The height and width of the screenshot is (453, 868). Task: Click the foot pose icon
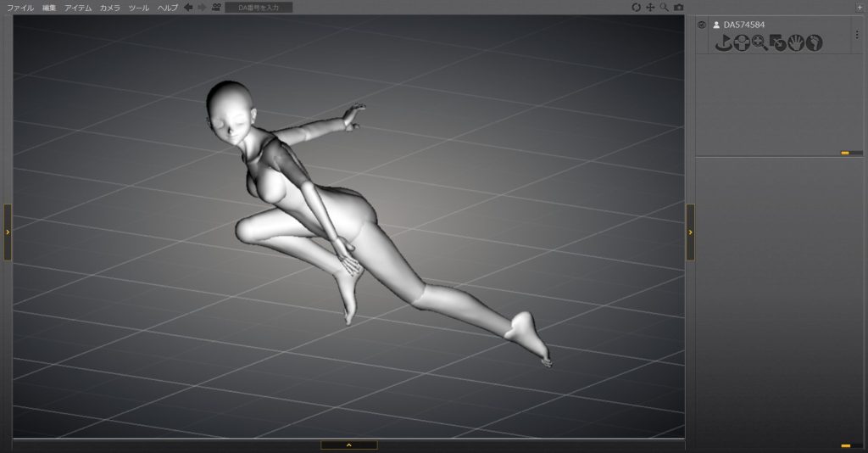[x=814, y=42]
